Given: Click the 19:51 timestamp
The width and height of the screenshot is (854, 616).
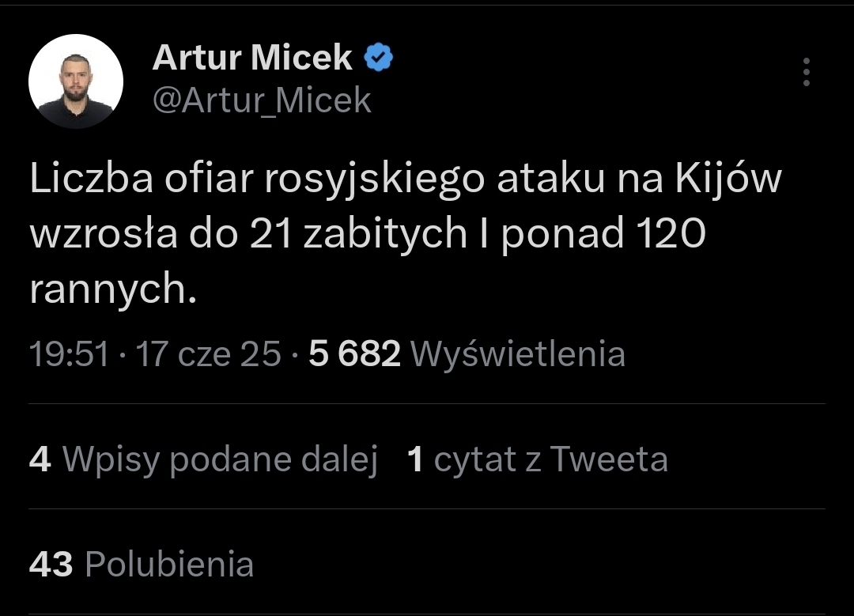Looking at the screenshot, I should 69,353.
